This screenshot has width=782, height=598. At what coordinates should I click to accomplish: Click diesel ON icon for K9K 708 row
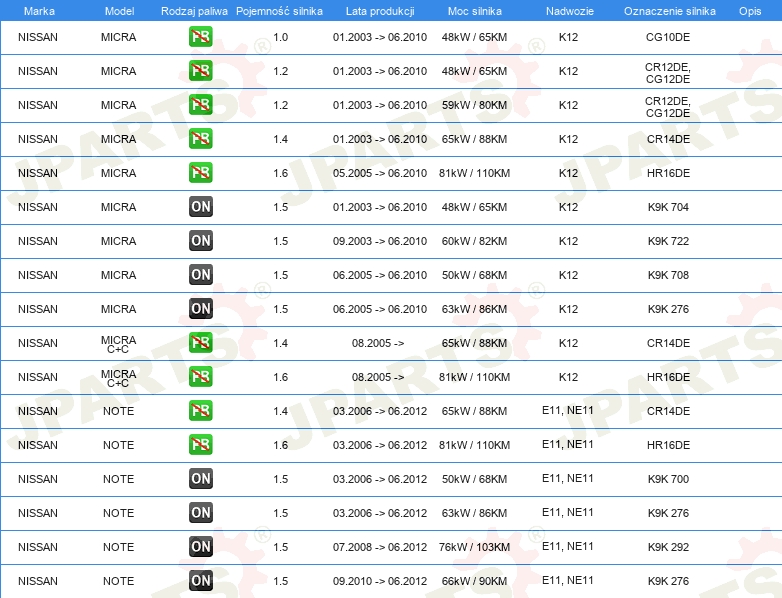coord(200,274)
